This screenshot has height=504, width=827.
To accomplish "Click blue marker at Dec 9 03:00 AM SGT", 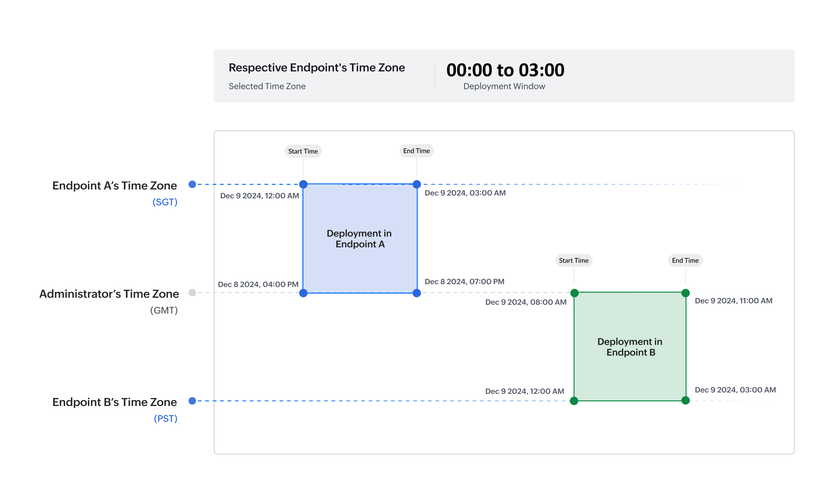I will (417, 184).
